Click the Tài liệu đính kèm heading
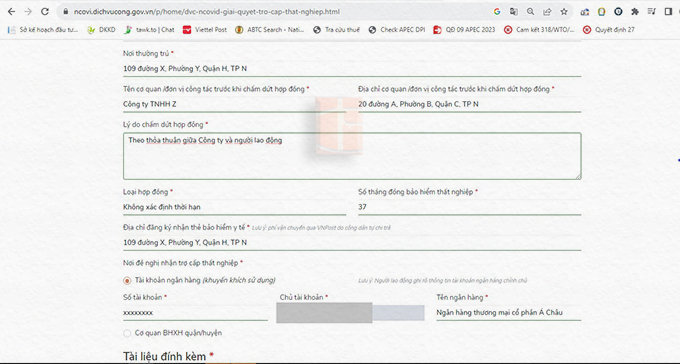The height and width of the screenshot is (364, 680). (164, 357)
